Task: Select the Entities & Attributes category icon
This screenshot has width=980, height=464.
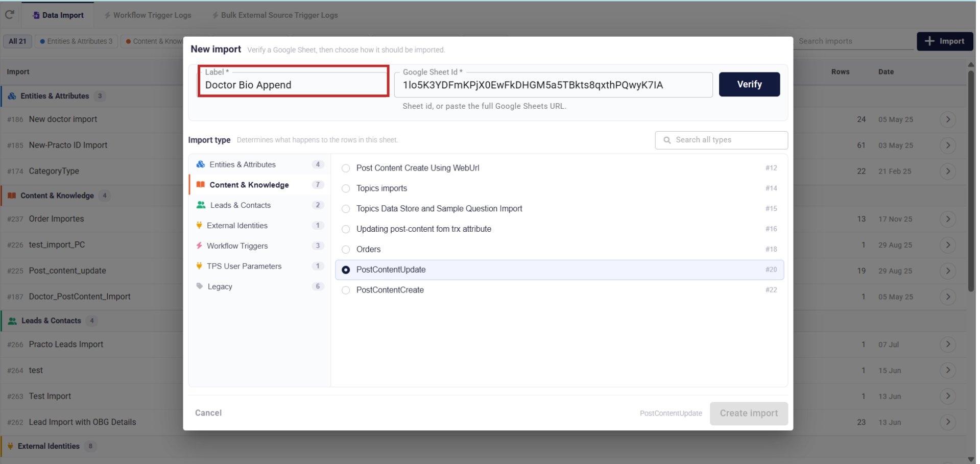Action: (x=201, y=164)
